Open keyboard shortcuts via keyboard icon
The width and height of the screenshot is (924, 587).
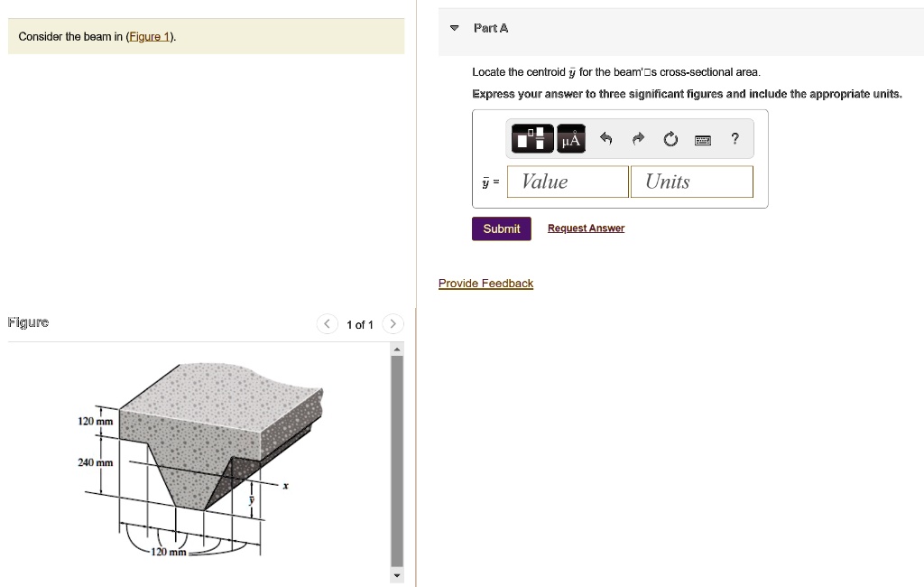pos(703,139)
